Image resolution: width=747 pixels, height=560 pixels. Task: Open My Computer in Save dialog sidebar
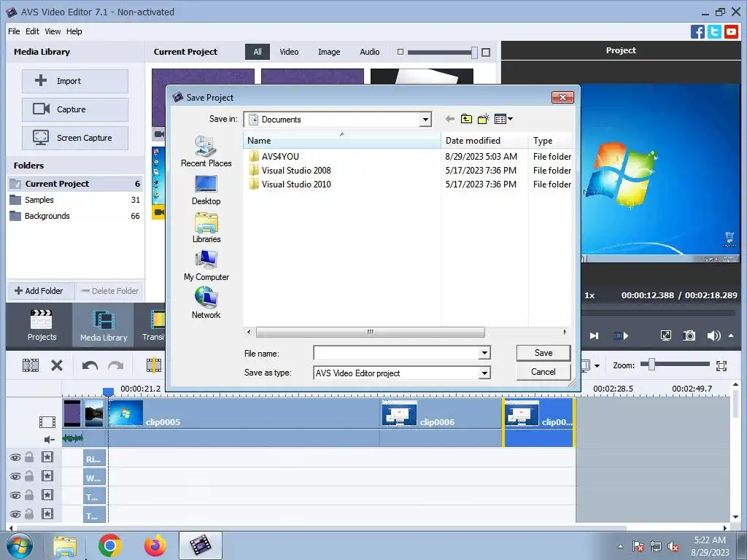point(206,265)
